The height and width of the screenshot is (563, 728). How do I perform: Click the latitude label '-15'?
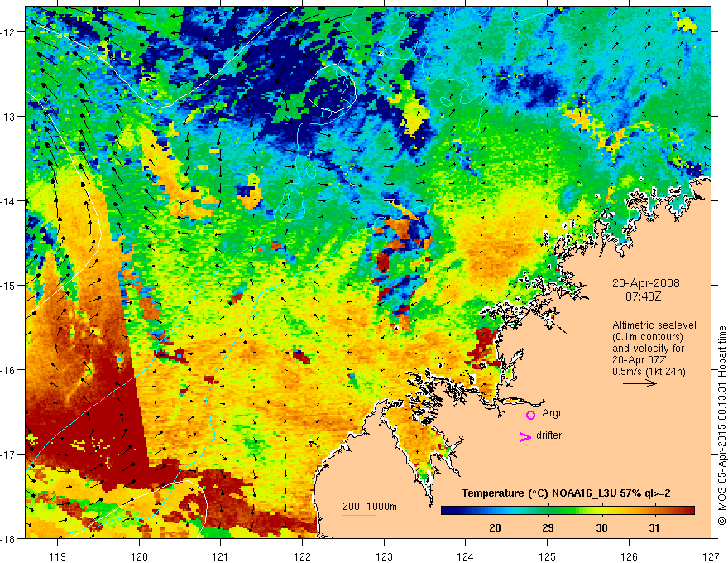coord(9,286)
